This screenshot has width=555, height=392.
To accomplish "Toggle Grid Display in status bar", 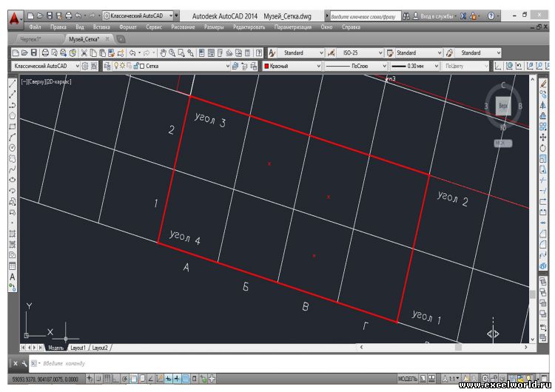I will coord(107,379).
